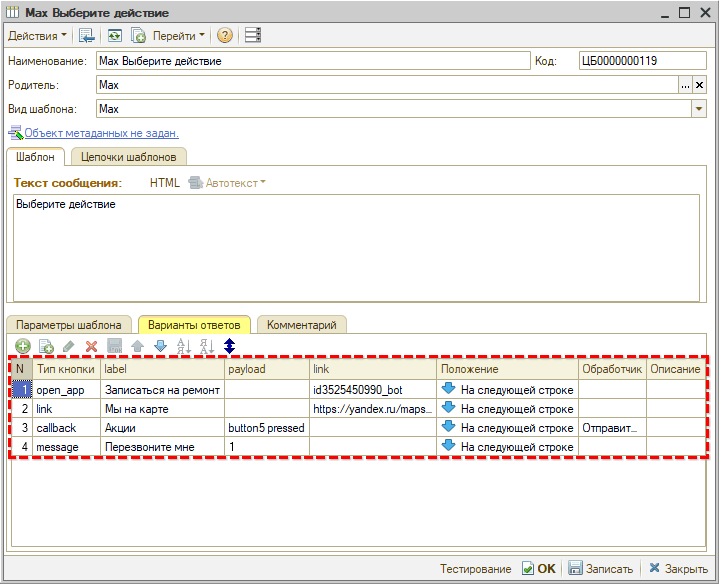Screen dimensions: 719x584
Task: Open the Действия dropdown menu
Action: tap(38, 36)
